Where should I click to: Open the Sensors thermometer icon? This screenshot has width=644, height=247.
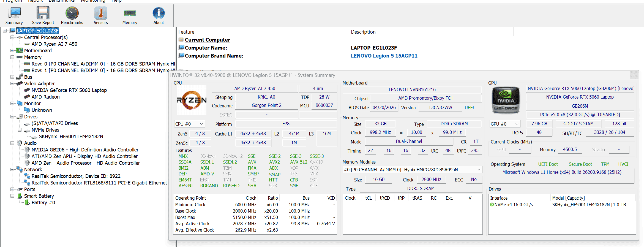click(x=101, y=13)
